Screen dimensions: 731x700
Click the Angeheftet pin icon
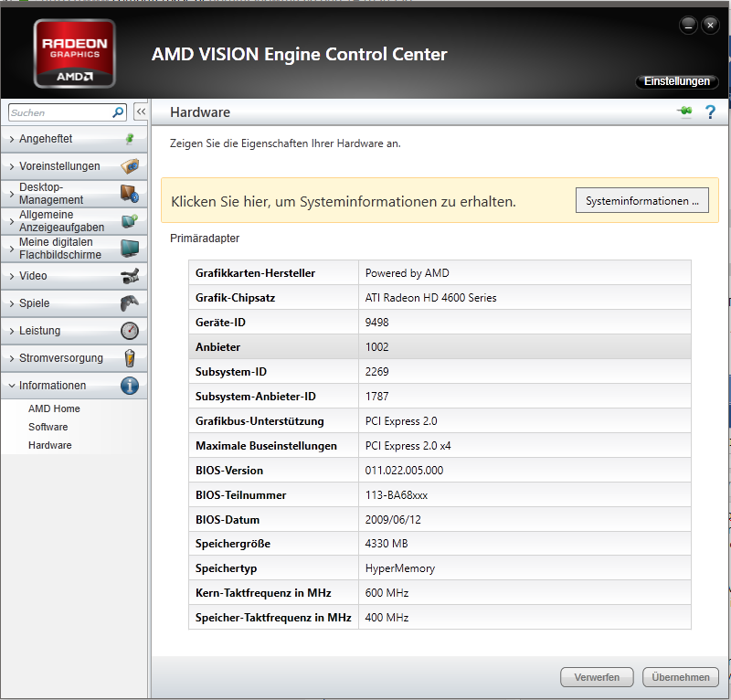[130, 139]
